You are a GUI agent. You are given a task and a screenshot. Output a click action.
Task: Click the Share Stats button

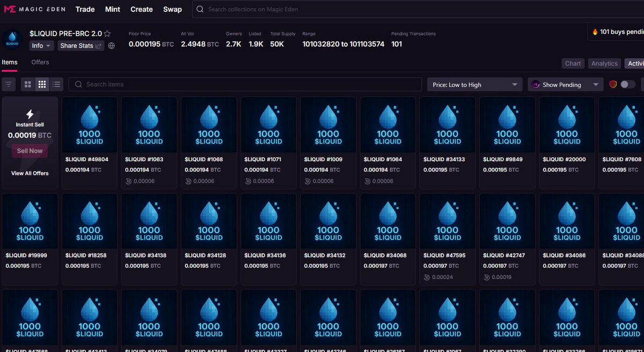pos(81,46)
